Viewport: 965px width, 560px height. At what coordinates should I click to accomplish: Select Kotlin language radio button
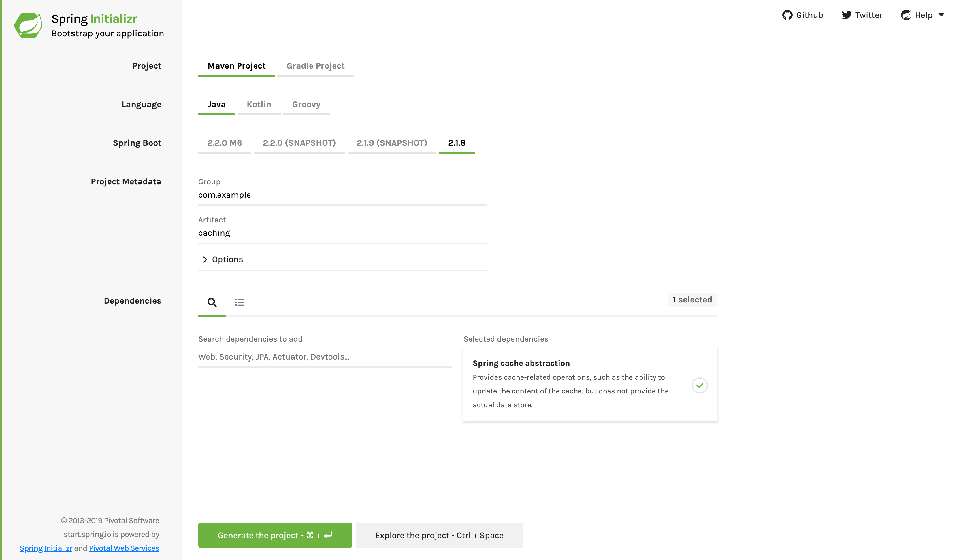point(259,104)
